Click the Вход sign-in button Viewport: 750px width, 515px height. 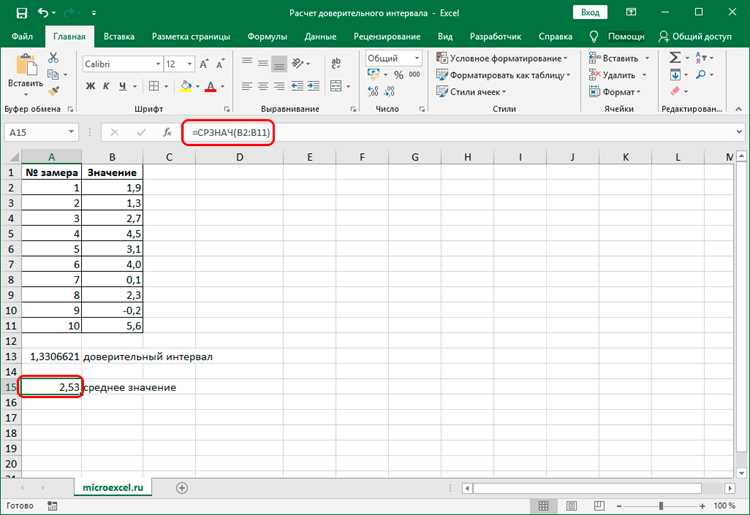click(x=590, y=12)
